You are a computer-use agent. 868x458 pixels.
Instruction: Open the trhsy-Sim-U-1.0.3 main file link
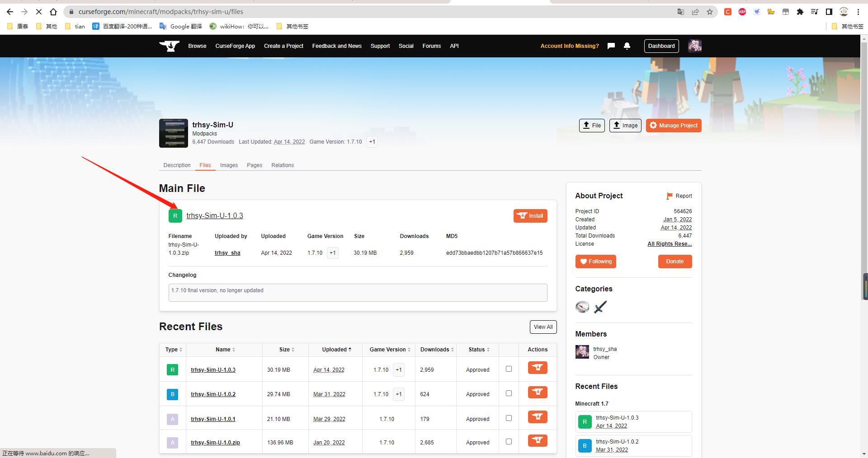click(x=215, y=216)
